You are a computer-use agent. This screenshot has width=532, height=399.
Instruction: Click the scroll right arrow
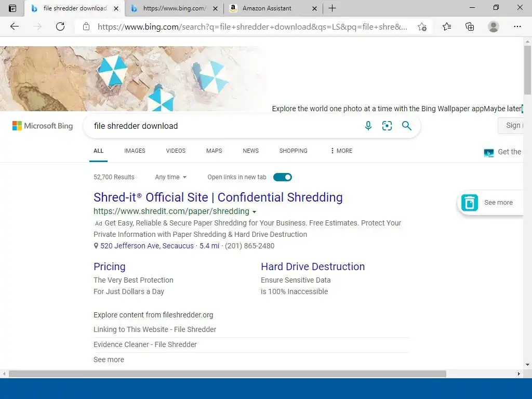(x=519, y=374)
